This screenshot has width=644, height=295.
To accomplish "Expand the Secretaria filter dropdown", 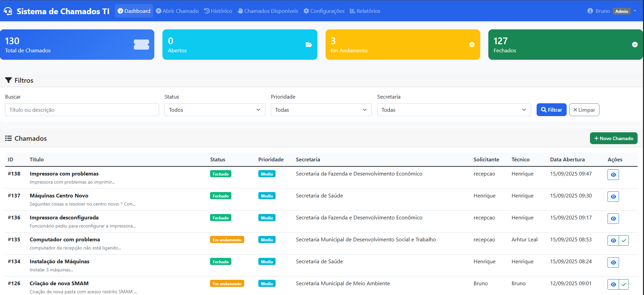I will coord(454,110).
